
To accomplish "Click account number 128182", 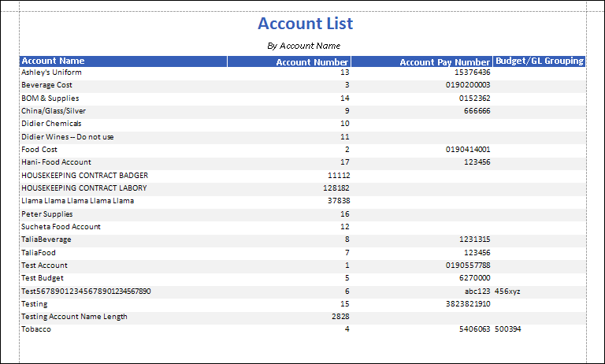I will pos(336,188).
